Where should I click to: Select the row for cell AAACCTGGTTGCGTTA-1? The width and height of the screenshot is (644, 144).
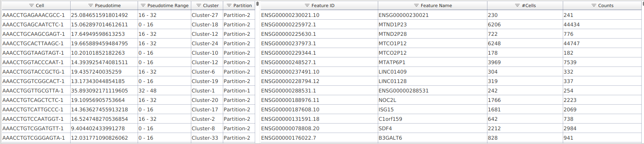128,90
